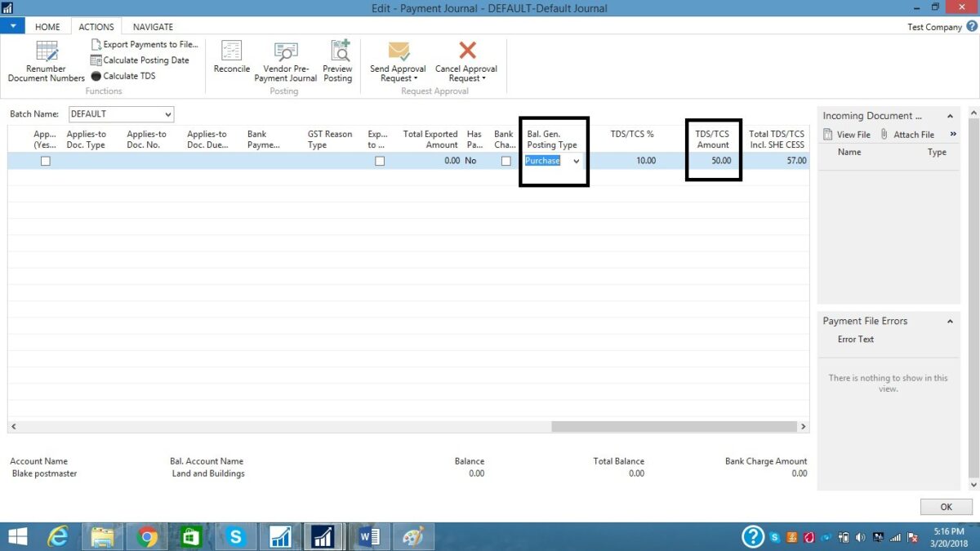Click the Total TDS/TCS cell 57.00

(777, 162)
